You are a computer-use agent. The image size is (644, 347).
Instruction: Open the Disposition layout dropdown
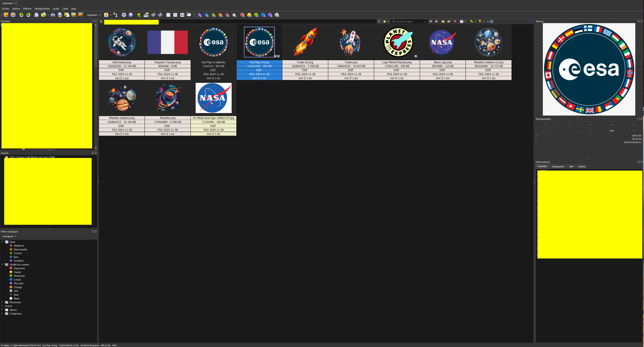coord(94,15)
